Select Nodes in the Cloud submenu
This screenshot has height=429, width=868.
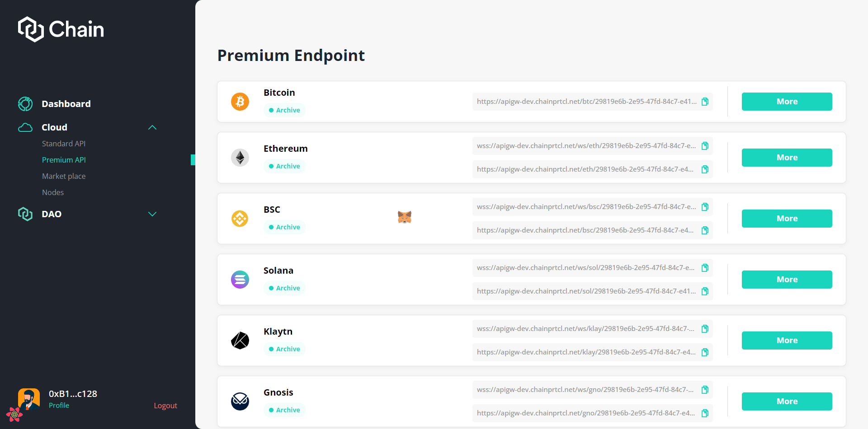point(53,192)
